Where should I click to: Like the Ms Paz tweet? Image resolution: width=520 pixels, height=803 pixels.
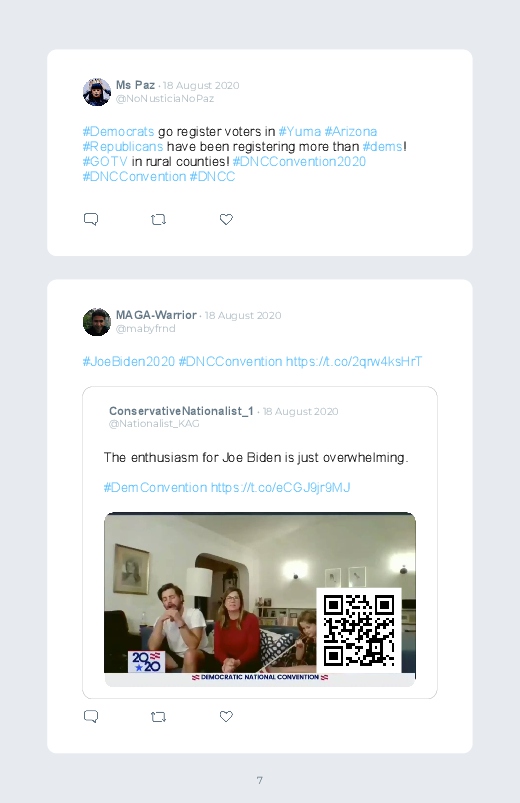226,219
